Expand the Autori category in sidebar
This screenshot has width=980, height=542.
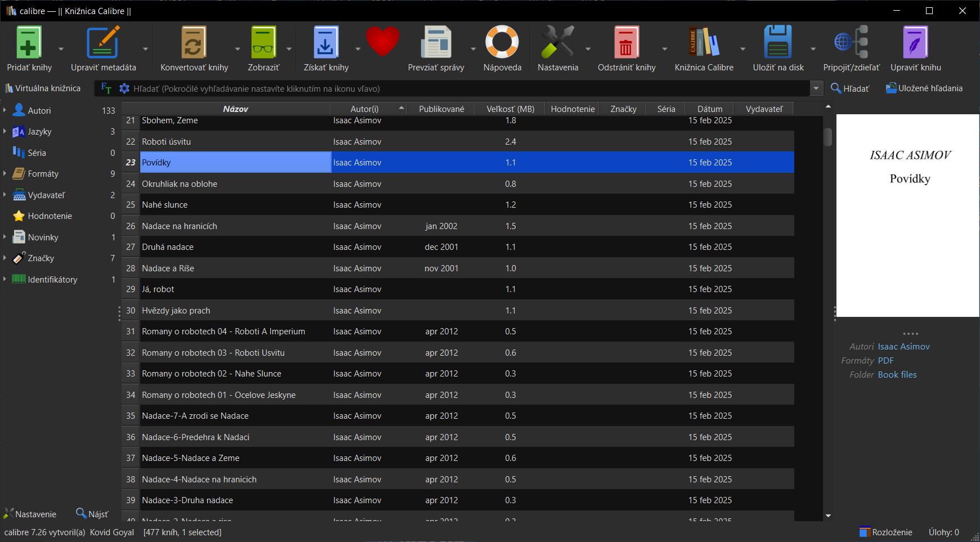point(5,110)
